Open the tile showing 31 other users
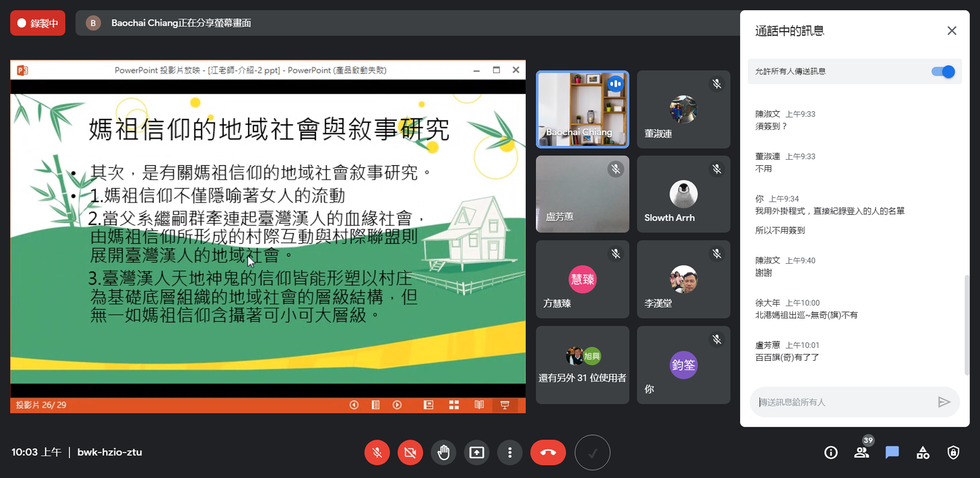The image size is (980, 478). tap(582, 365)
